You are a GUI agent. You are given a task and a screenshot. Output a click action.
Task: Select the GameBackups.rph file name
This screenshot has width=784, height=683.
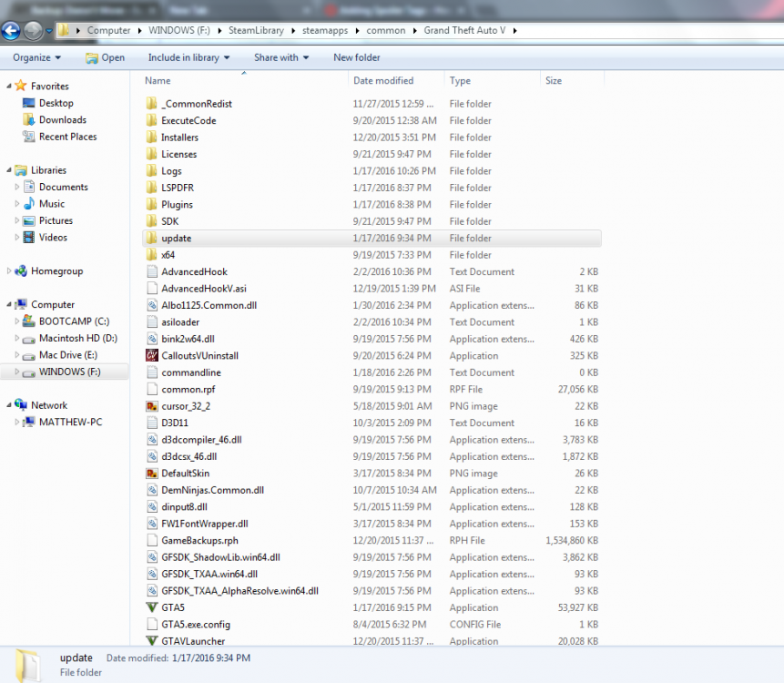(x=199, y=541)
